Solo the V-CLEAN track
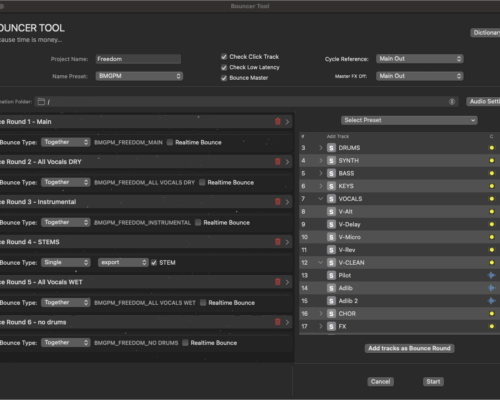The height and width of the screenshot is (400, 500). tap(331, 263)
